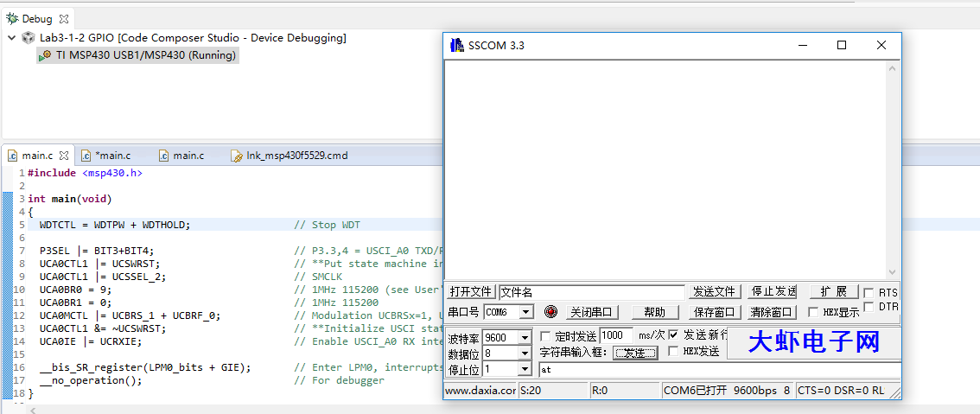Click the lnk_msp430f5529.cmd file icon
This screenshot has width=980, height=414.
pos(236,155)
